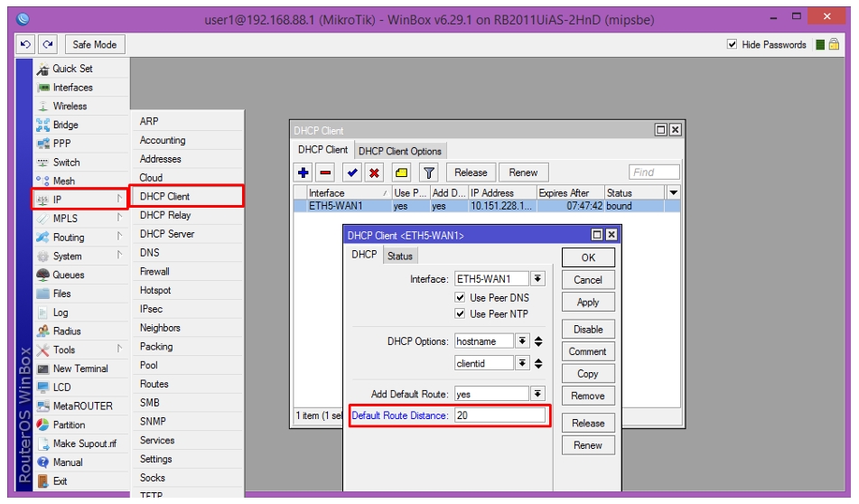Screen dimensions: 859x504
Task: Enable entry using blue checkmark icon
Action: (x=352, y=173)
